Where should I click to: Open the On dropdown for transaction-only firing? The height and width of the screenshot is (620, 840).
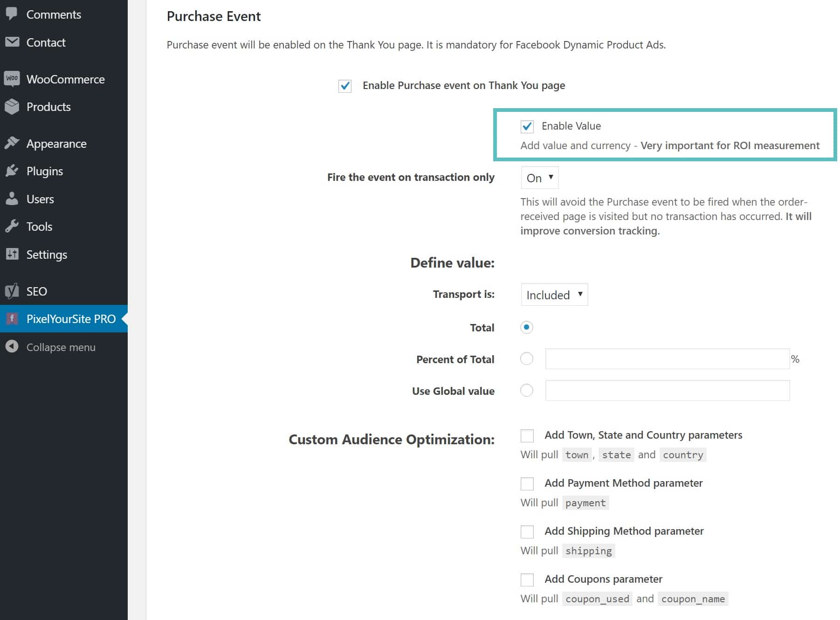539,178
